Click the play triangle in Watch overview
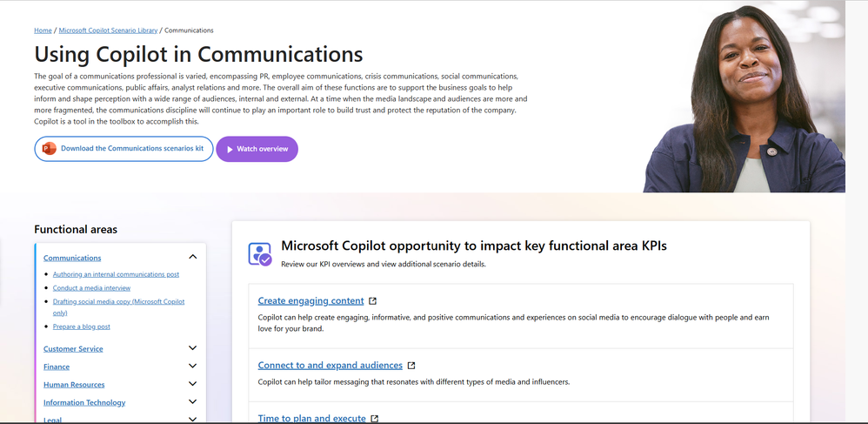The width and height of the screenshot is (868, 424). 230,149
